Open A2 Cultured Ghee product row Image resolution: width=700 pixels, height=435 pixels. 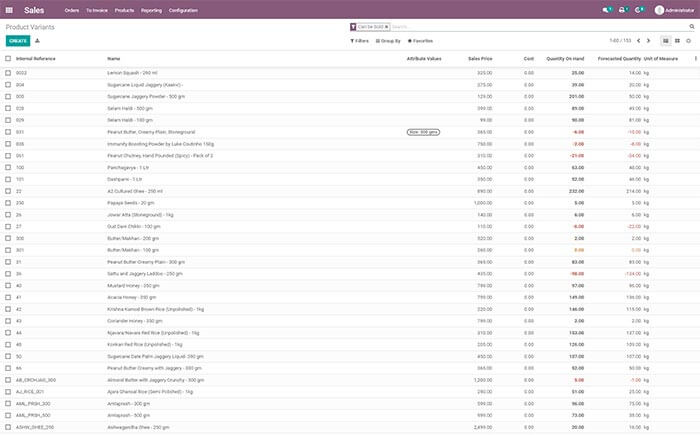(350, 191)
